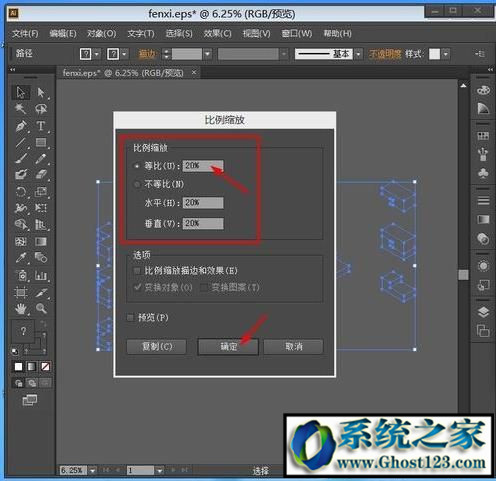Select the 等比(U) uniform radio button

[137, 166]
